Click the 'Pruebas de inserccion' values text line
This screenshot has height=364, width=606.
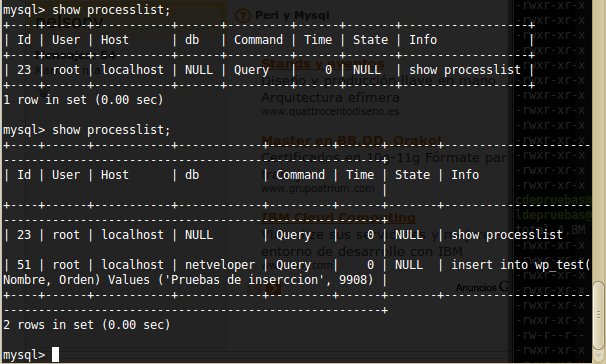tap(188, 280)
